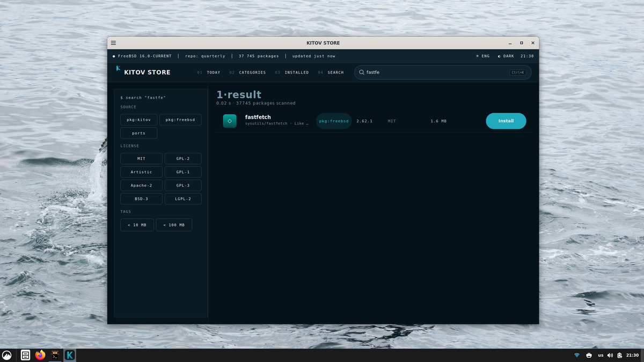Image resolution: width=644 pixels, height=362 pixels.
Task: Click the fastfetch version 2.62.1
Action: (364, 121)
